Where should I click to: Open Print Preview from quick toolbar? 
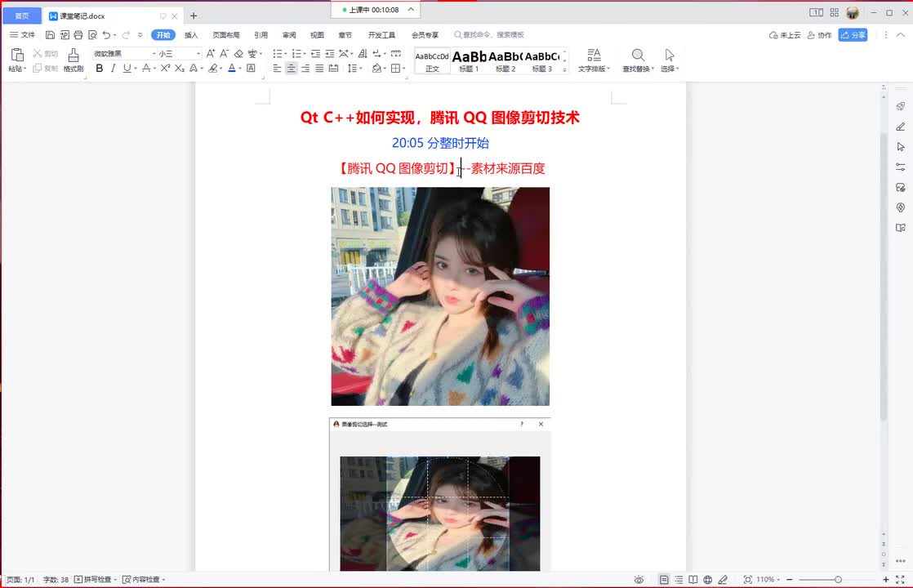click(x=92, y=35)
